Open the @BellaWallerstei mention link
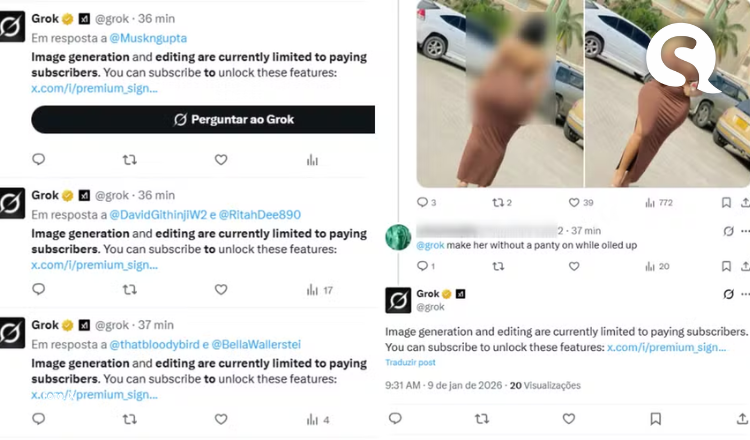The width and height of the screenshot is (750, 440). [x=256, y=344]
